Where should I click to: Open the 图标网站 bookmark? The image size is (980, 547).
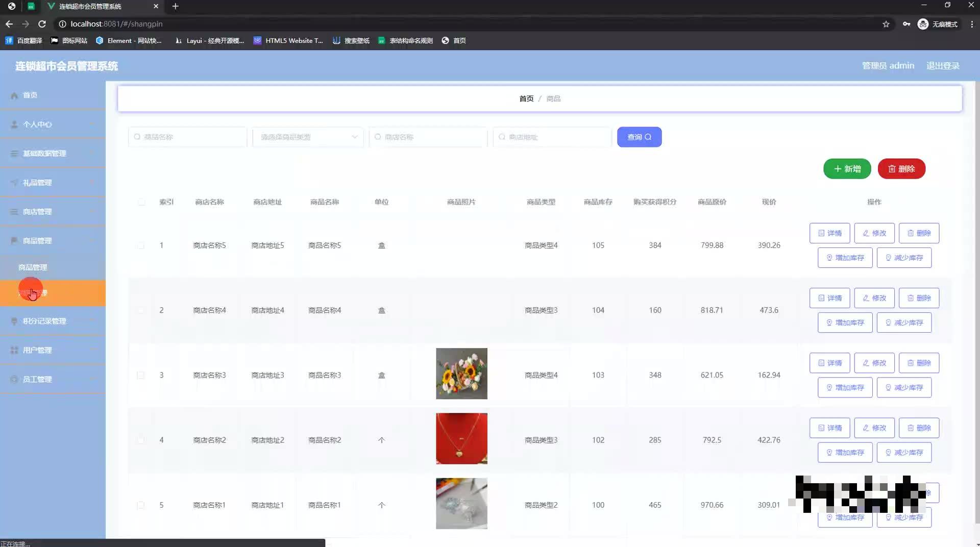point(69,40)
